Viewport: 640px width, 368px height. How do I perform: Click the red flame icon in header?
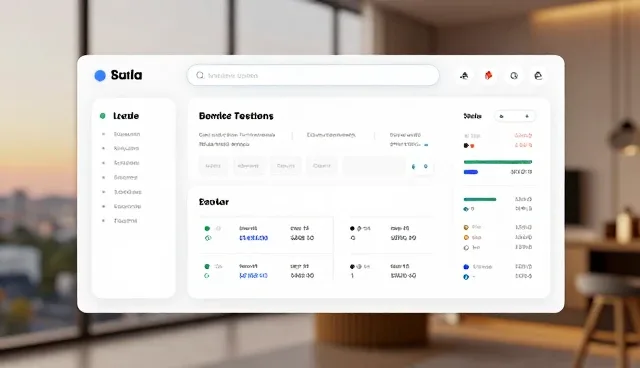[x=489, y=75]
